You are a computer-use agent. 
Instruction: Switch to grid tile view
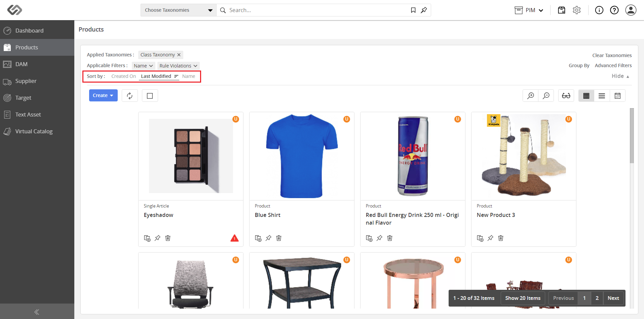point(586,96)
